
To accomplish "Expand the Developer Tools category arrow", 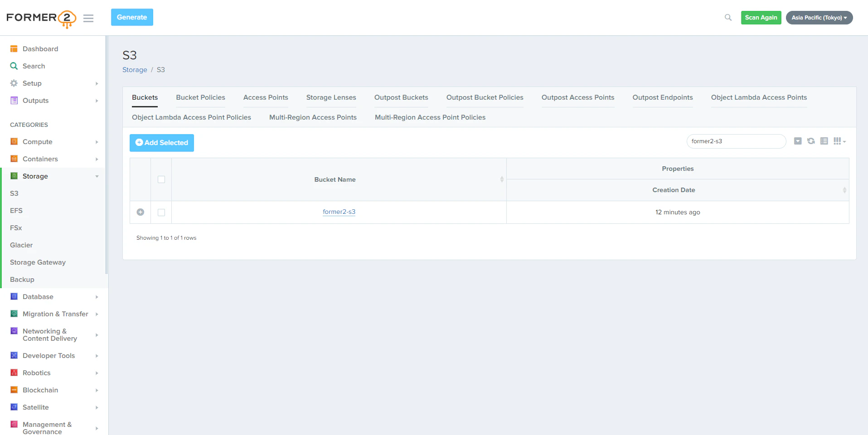I will 97,356.
